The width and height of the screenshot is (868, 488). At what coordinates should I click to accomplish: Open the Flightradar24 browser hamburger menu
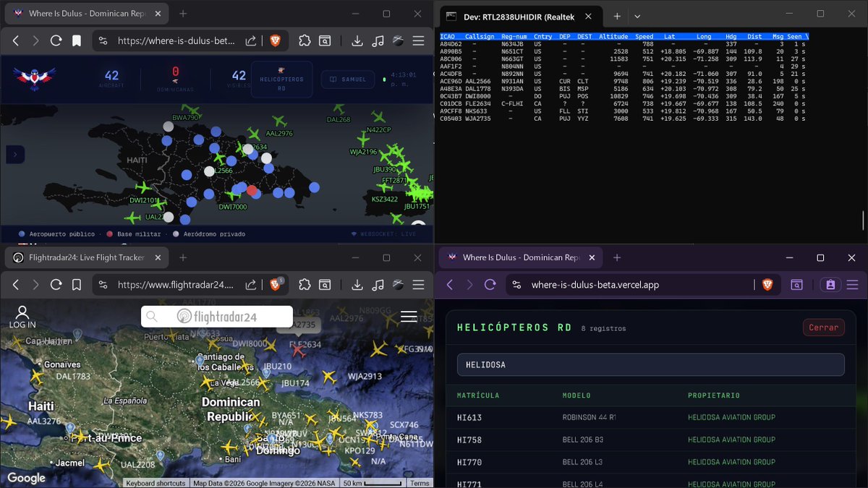coord(419,285)
